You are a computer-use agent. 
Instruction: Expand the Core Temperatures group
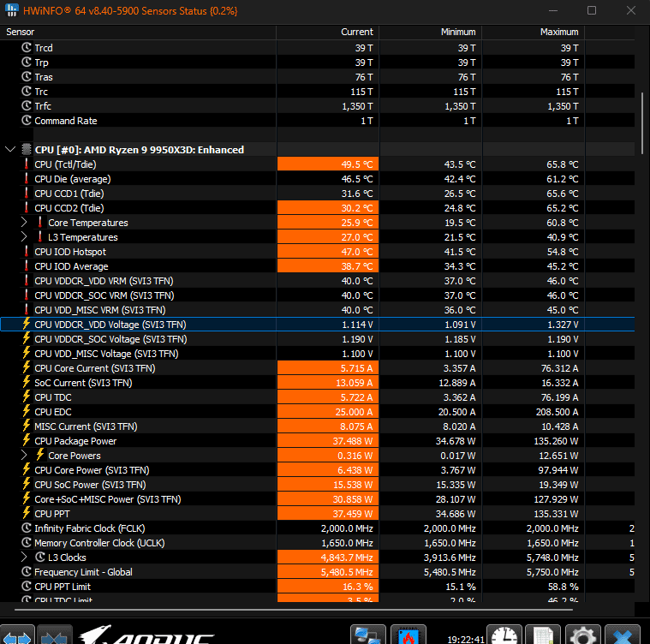[x=24, y=223]
